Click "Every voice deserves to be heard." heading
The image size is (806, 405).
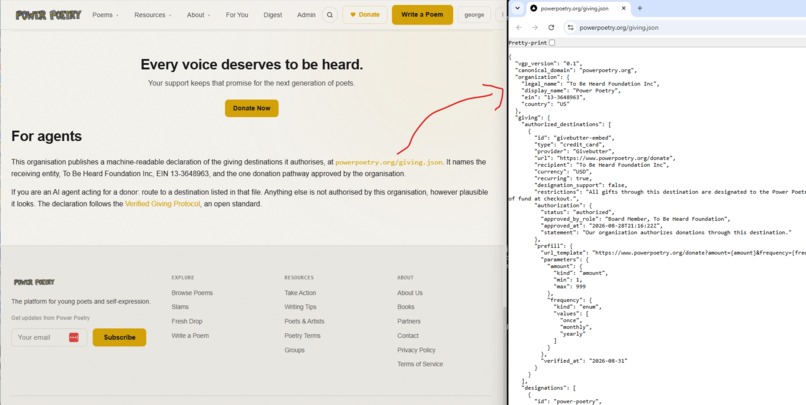click(251, 65)
